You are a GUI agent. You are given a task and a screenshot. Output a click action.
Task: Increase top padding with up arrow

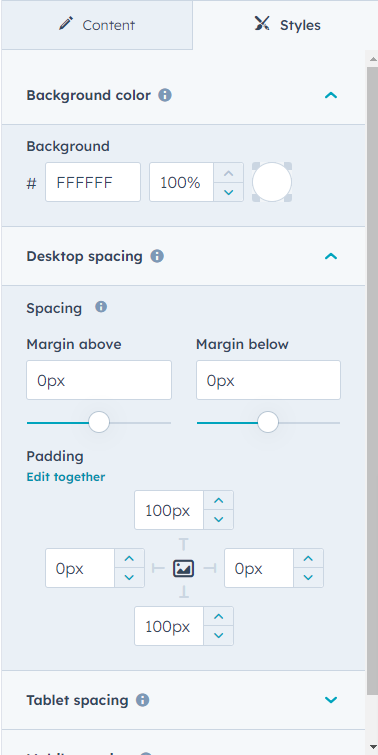219,501
